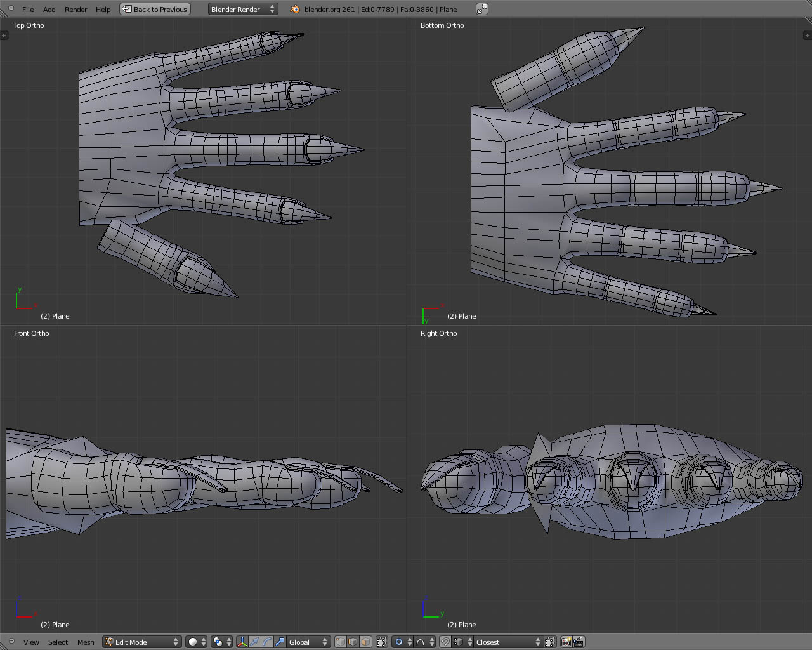
Task: Click the OpenGL render image camera icon
Action: [x=566, y=642]
